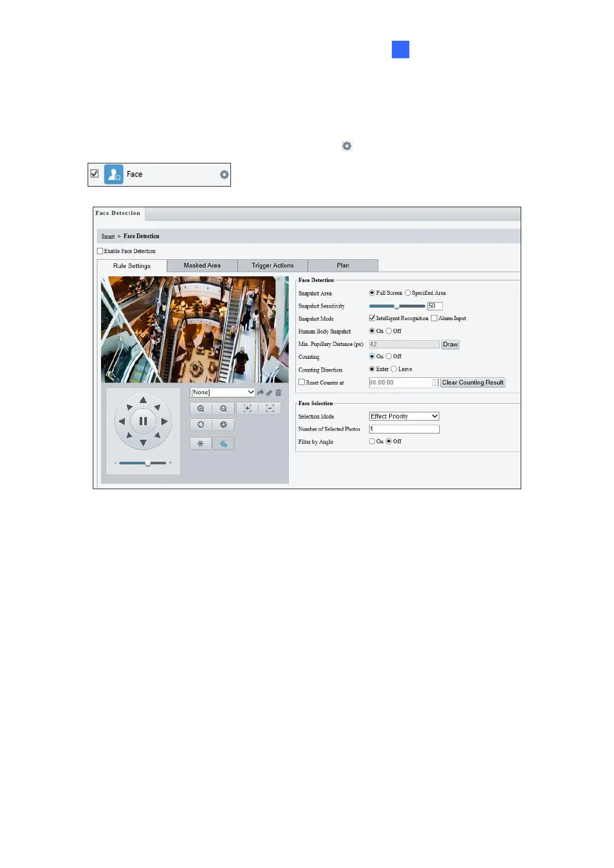The width and height of the screenshot is (614, 868).
Task: Click the zoom in magnifier button
Action: pos(201,409)
